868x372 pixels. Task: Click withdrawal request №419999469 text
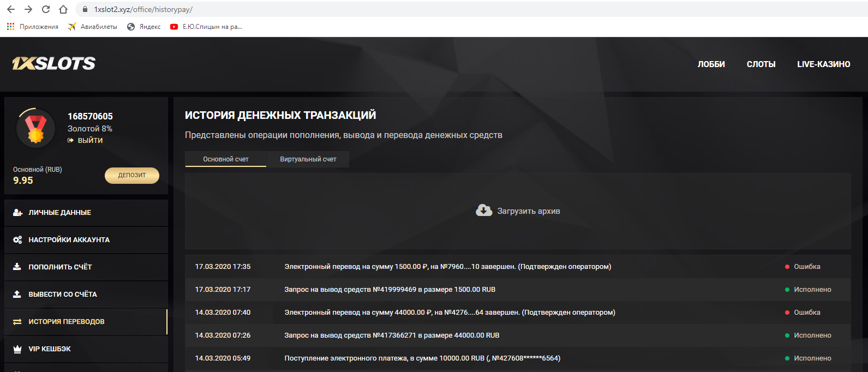point(390,290)
